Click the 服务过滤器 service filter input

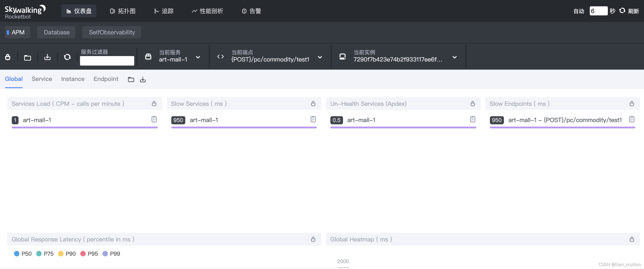click(107, 61)
